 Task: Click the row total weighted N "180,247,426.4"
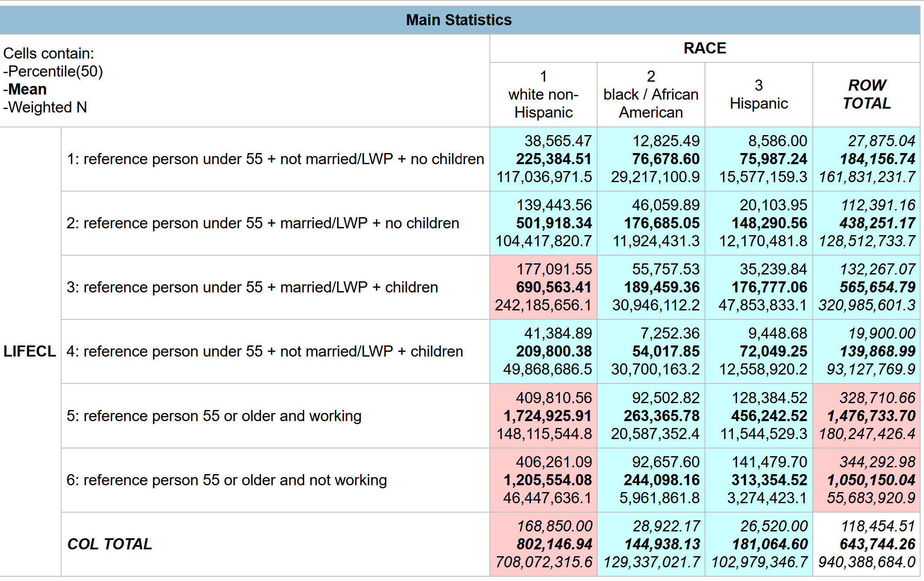click(x=867, y=434)
